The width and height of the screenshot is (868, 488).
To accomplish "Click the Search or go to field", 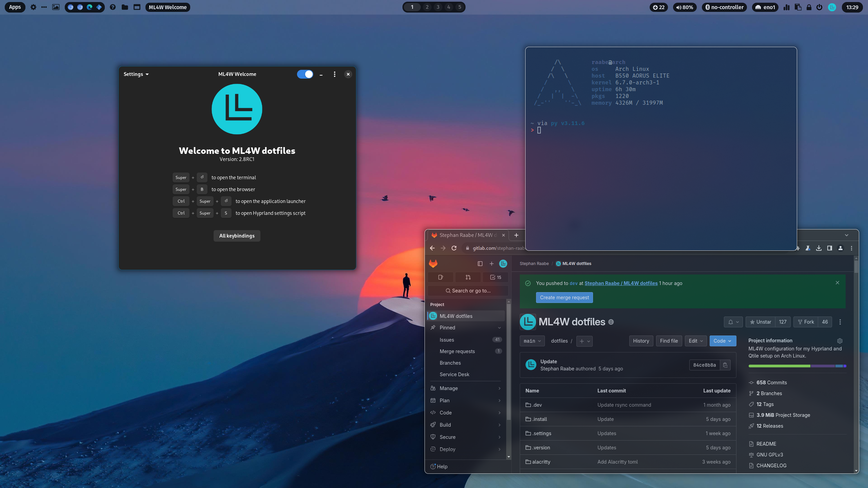I will (x=468, y=291).
